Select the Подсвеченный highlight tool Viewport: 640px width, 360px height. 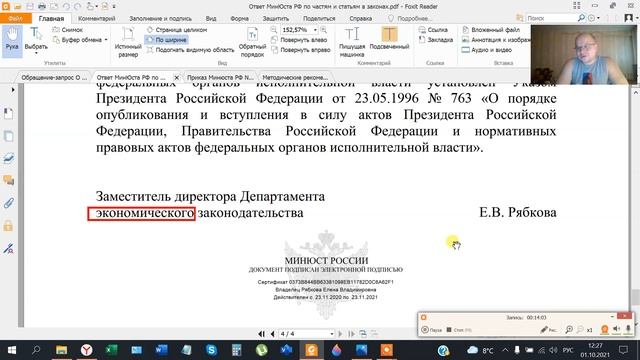pos(389,39)
